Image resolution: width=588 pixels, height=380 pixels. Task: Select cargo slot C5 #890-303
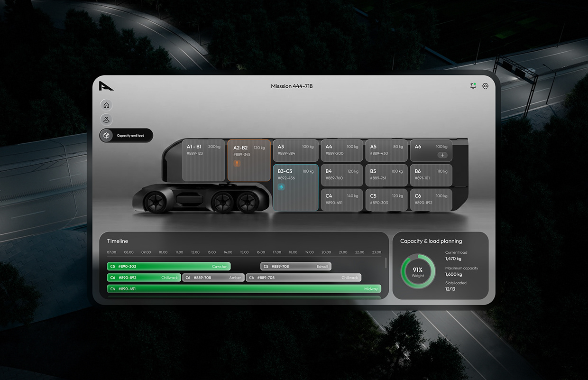386,200
